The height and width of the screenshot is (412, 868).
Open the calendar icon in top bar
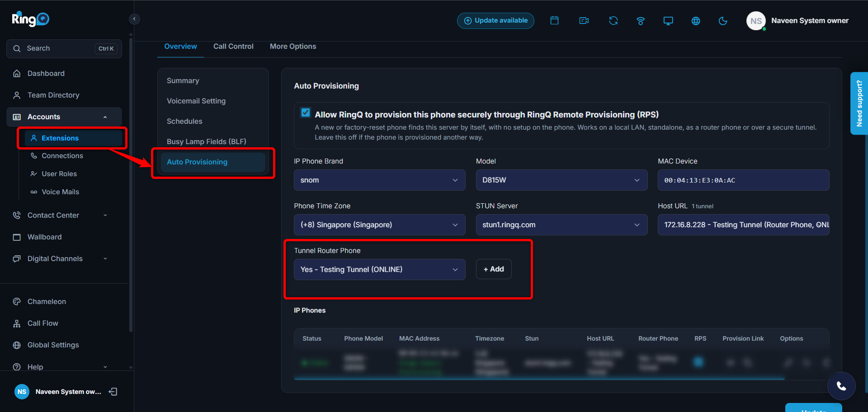click(555, 20)
